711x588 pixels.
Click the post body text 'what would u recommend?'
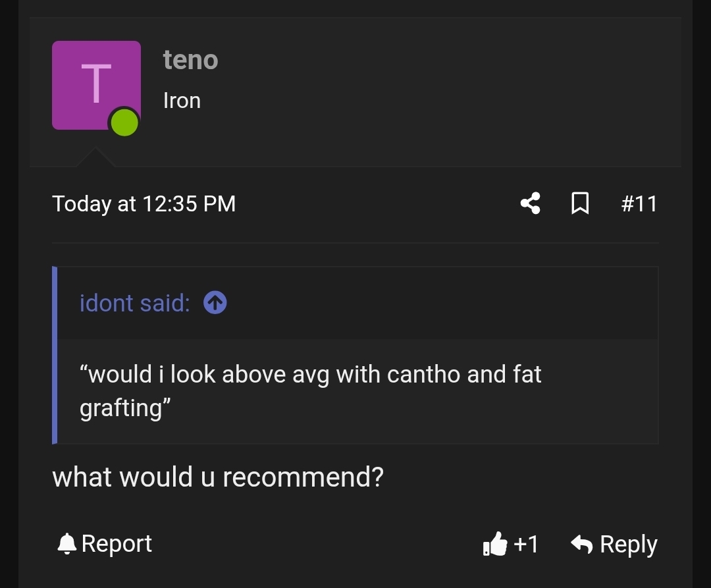pyautogui.click(x=217, y=476)
